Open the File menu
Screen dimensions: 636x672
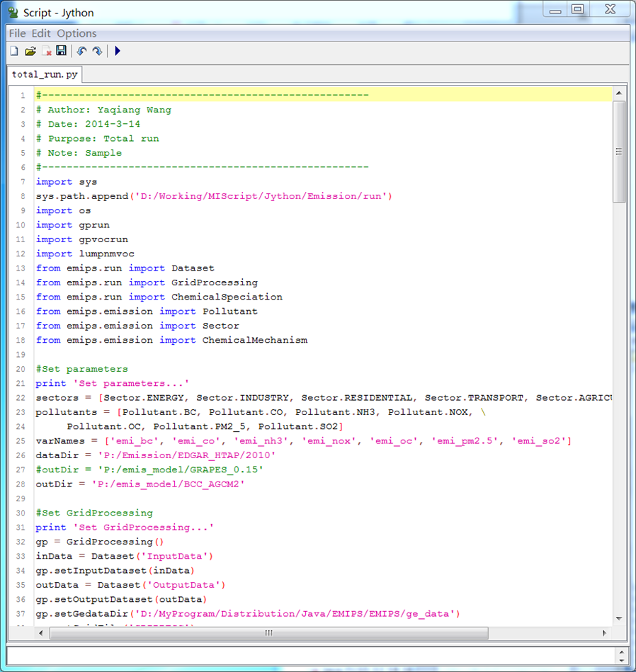(17, 33)
